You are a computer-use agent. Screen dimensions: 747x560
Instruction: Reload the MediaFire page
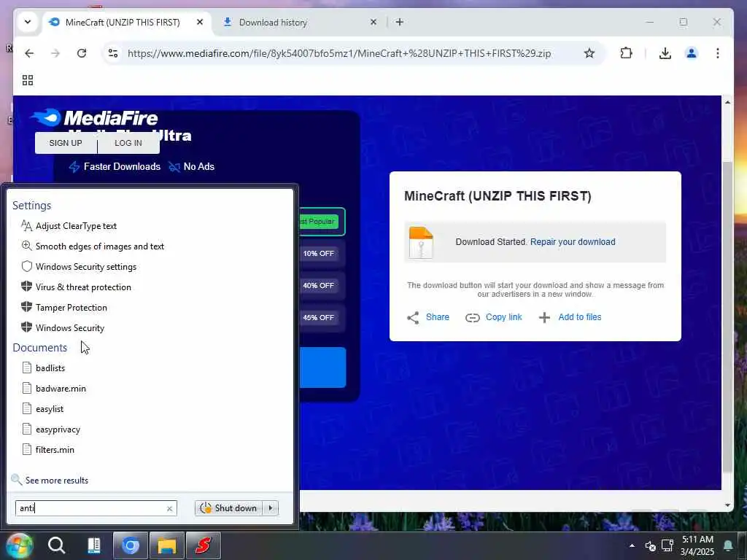[82, 53]
